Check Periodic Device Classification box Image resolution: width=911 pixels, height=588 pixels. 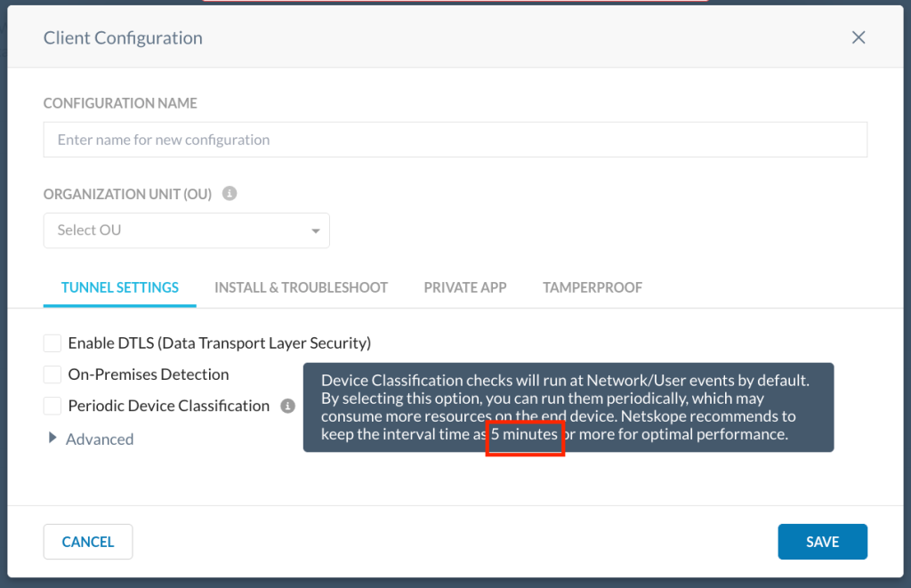click(52, 406)
